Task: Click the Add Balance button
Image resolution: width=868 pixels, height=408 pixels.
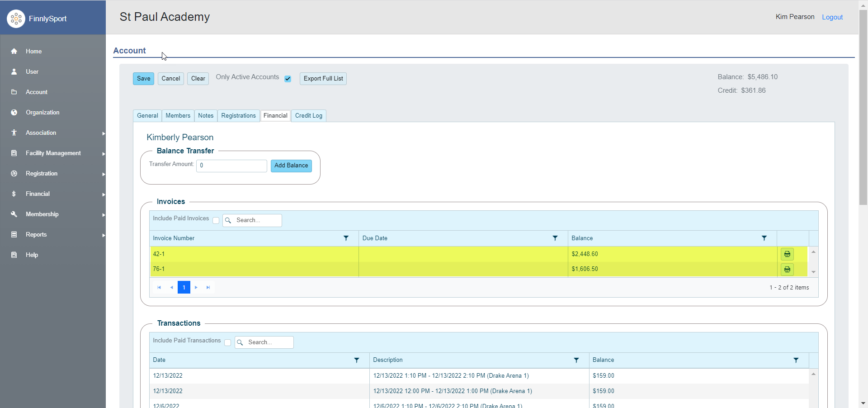Action: [291, 166]
